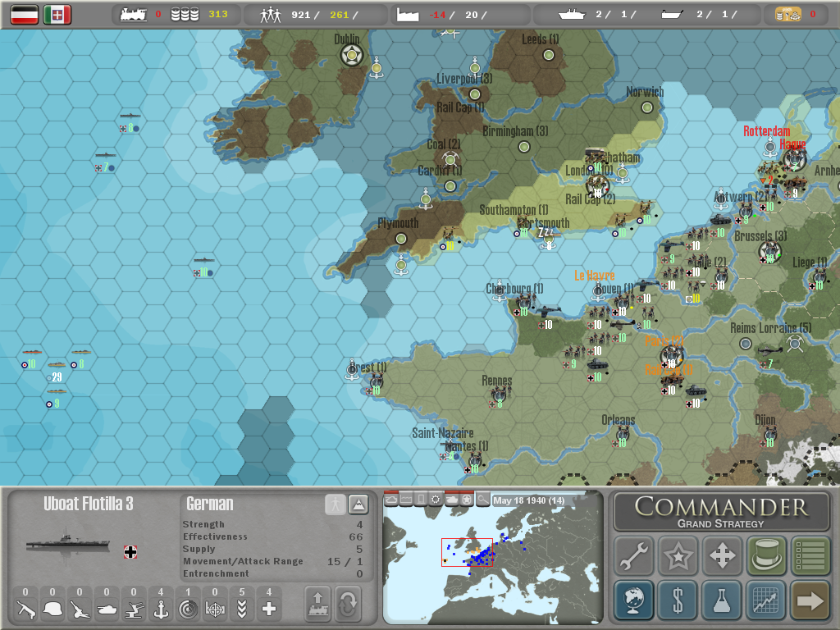Click the German cross emblem in unit panel
The image size is (840, 630).
(130, 552)
